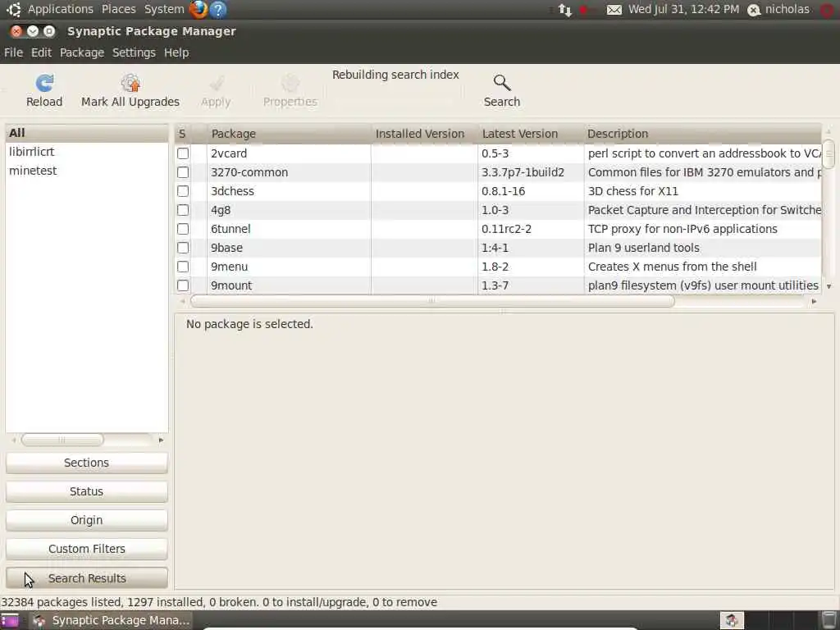This screenshot has width=840, height=630.
Task: Select the 3dchess package name
Action: (232, 191)
